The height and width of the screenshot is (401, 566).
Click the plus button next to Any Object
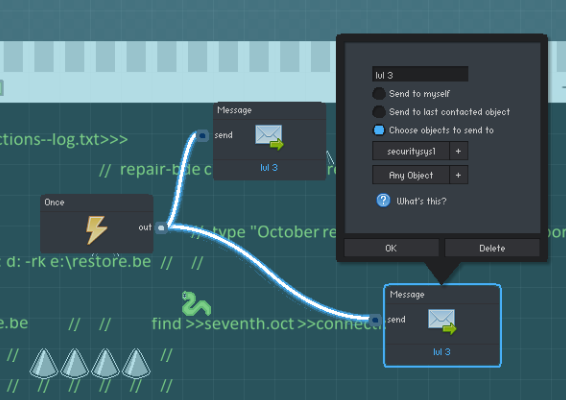(458, 175)
